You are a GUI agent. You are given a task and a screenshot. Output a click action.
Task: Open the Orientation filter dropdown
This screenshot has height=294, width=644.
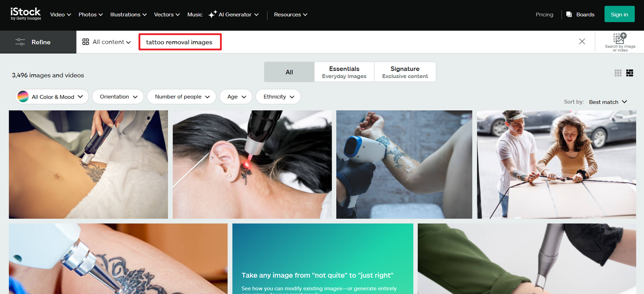[118, 97]
